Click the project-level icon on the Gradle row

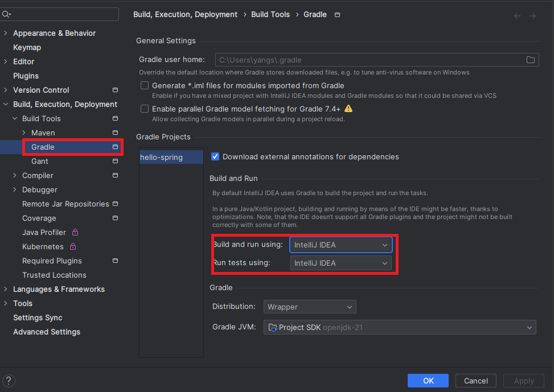[x=115, y=147]
